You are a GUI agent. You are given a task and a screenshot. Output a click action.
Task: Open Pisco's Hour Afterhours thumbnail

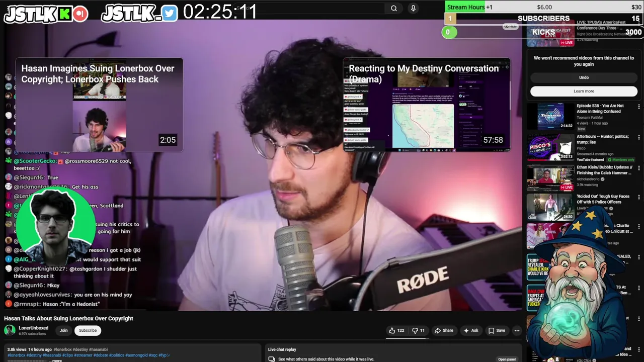point(550,147)
